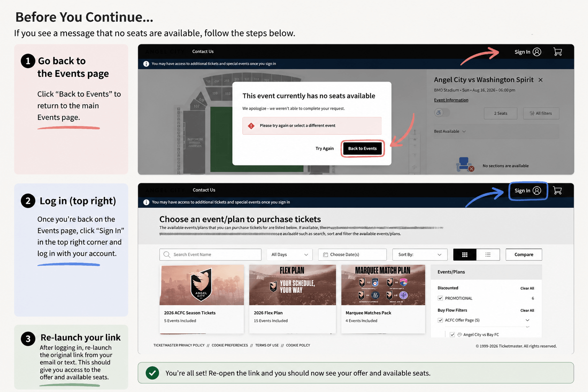The width and height of the screenshot is (588, 392).
Task: Open the 2026 Flex Plan card
Action: tap(292, 299)
